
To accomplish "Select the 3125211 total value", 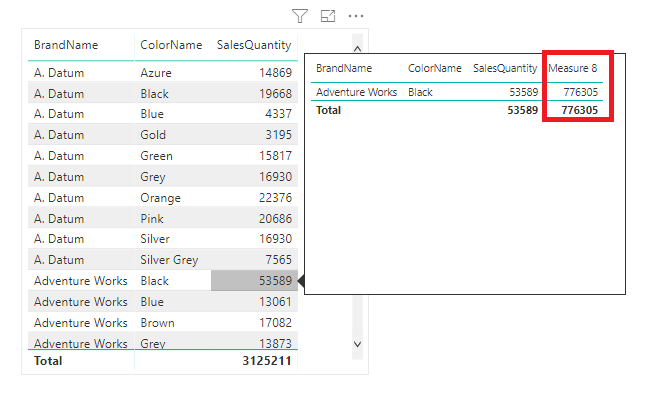I will (267, 361).
